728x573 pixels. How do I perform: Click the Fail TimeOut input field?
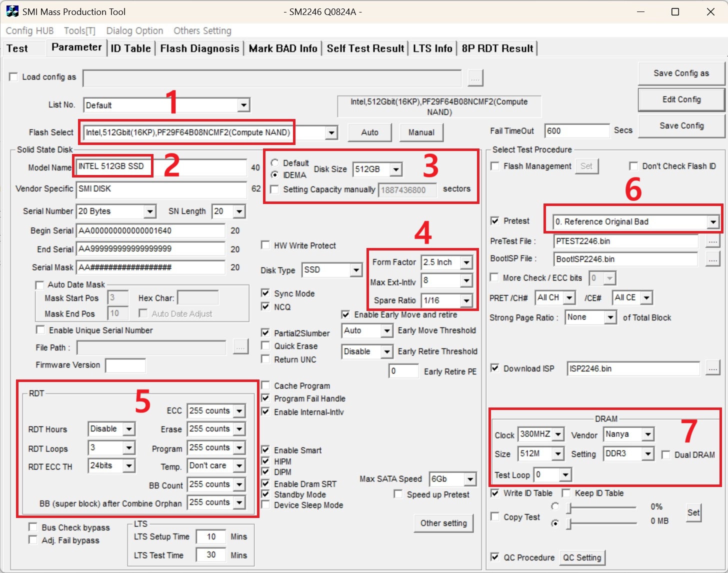[x=576, y=131]
